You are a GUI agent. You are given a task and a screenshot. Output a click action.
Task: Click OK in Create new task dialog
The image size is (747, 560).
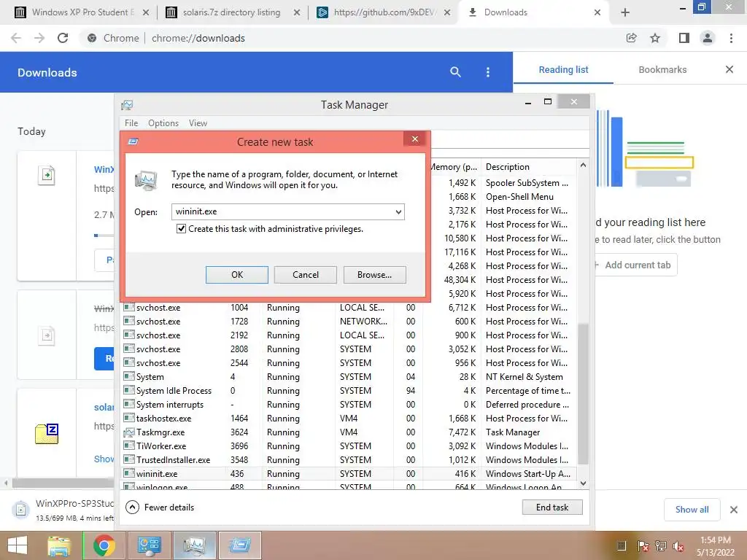(x=237, y=275)
